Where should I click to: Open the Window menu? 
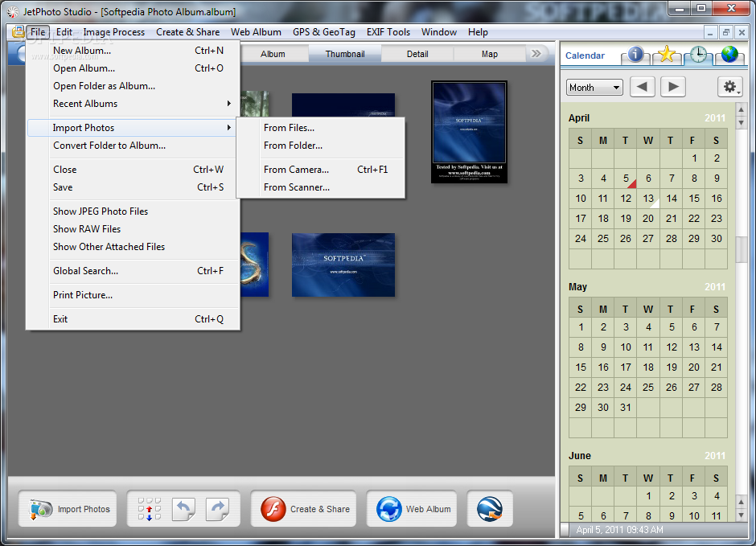(x=439, y=32)
